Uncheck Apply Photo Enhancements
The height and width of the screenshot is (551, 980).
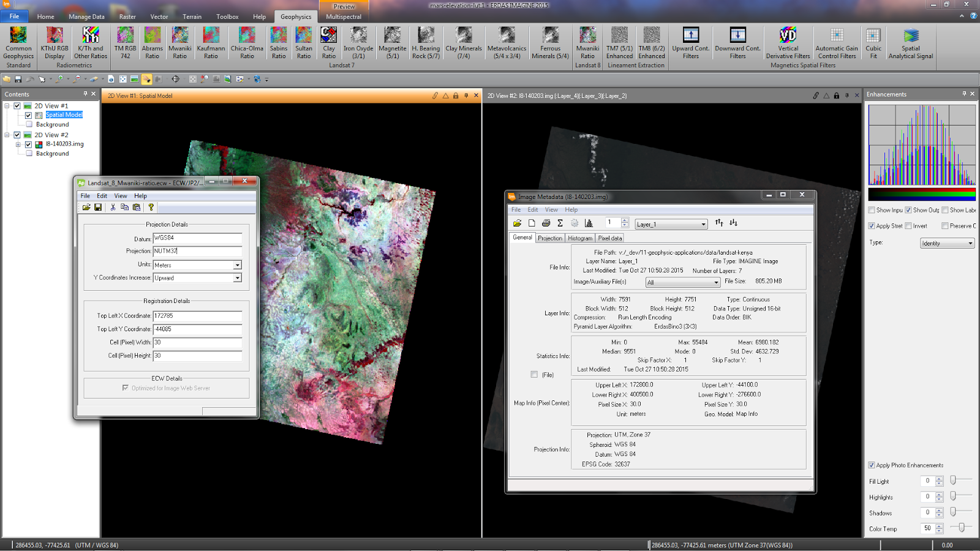(872, 465)
